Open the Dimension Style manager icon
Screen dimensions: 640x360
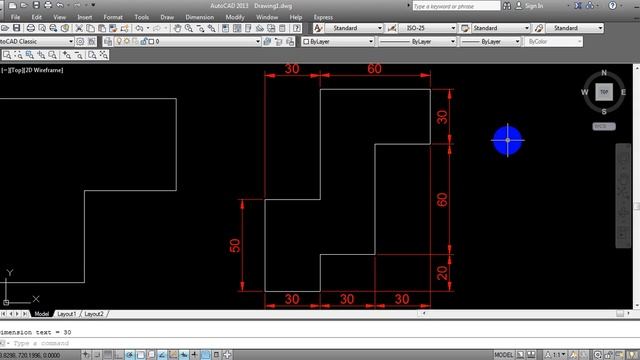392,28
